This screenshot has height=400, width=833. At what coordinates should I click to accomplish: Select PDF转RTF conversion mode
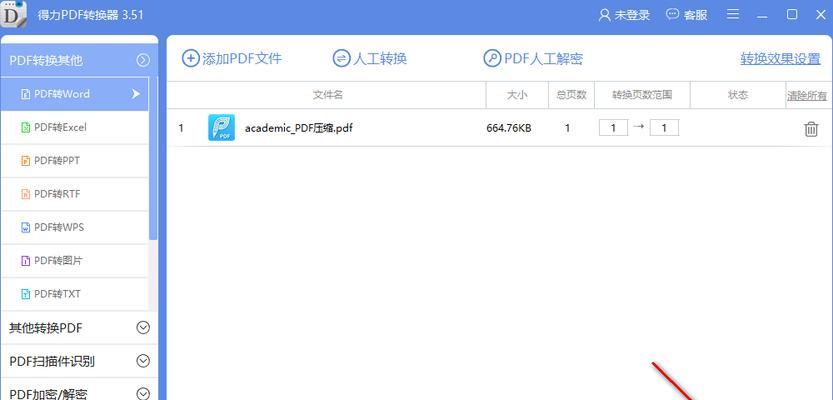tap(74, 194)
